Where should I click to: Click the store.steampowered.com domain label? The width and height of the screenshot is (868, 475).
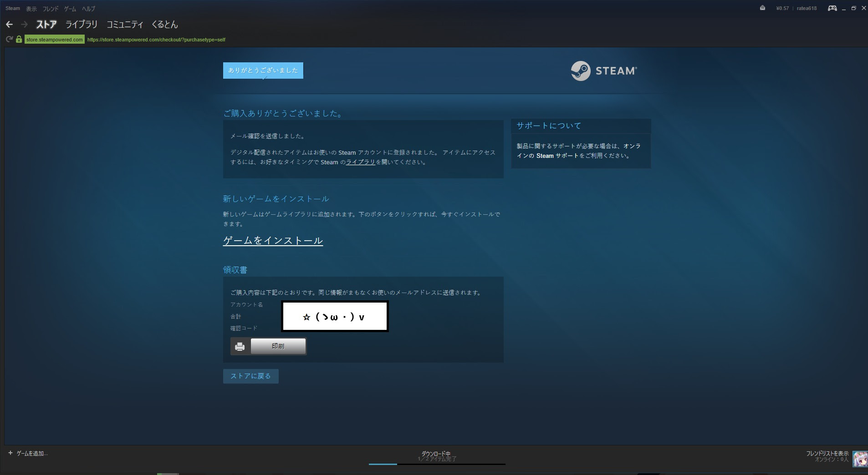pos(54,40)
